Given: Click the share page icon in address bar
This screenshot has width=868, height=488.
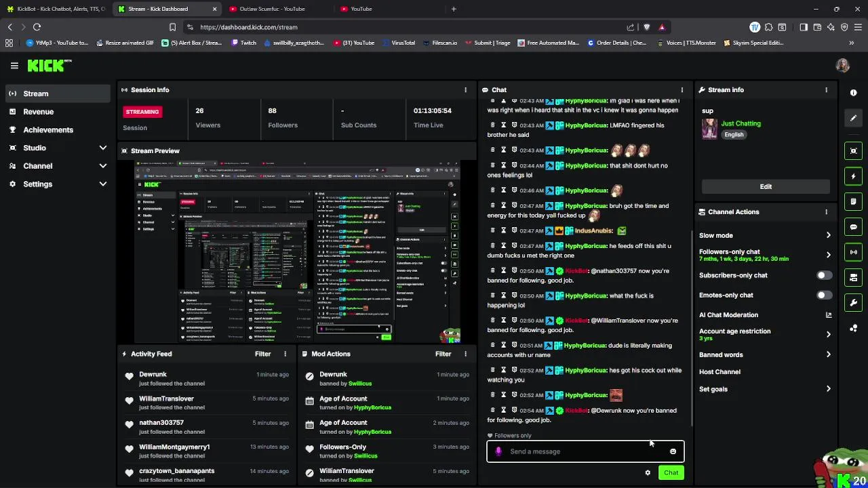Looking at the screenshot, I should pyautogui.click(x=631, y=27).
